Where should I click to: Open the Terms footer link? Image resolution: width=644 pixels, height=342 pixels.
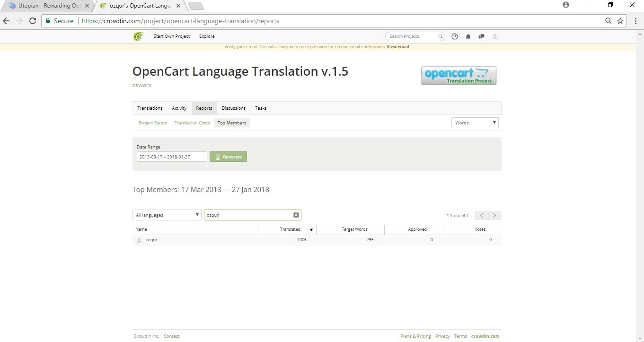[x=460, y=336]
